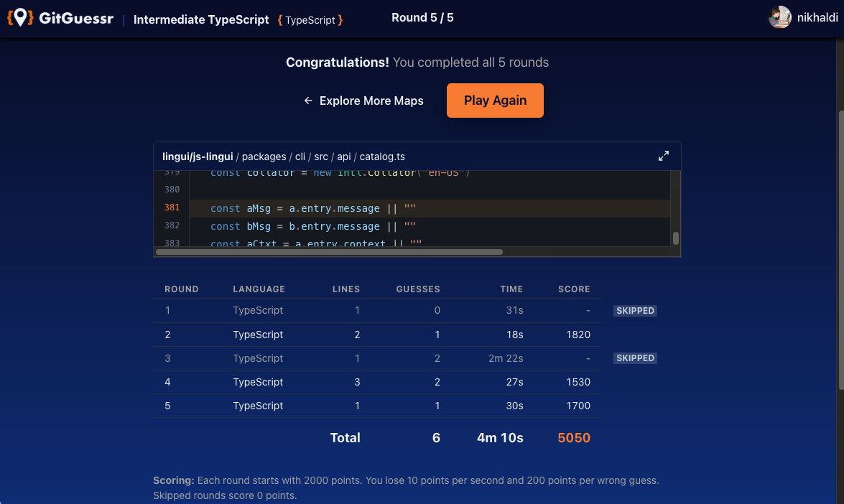Click the GitGuessr logo icon
Image resolution: width=844 pixels, height=504 pixels.
point(20,18)
